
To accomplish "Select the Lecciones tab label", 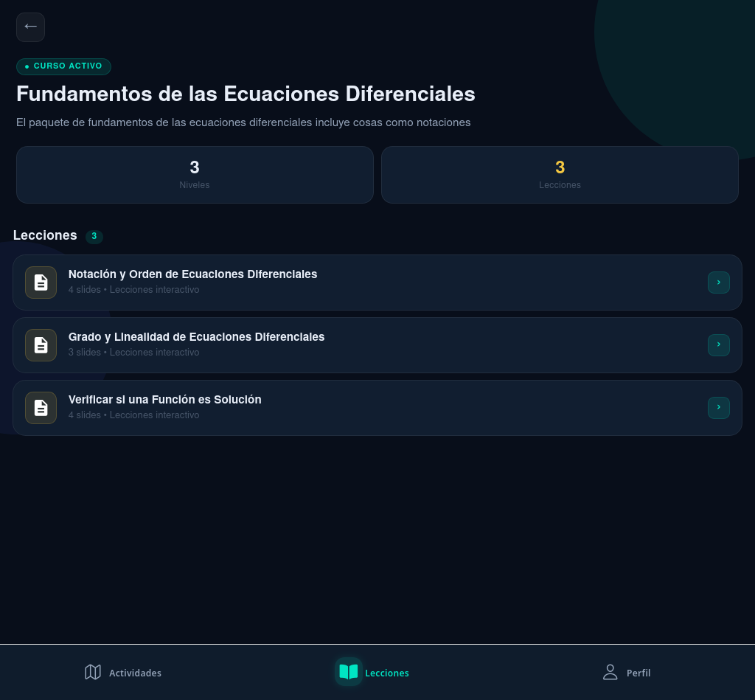I will coord(387,673).
